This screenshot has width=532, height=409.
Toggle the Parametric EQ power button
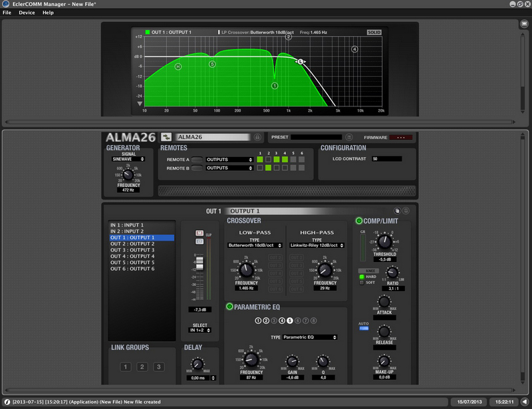[x=230, y=307]
